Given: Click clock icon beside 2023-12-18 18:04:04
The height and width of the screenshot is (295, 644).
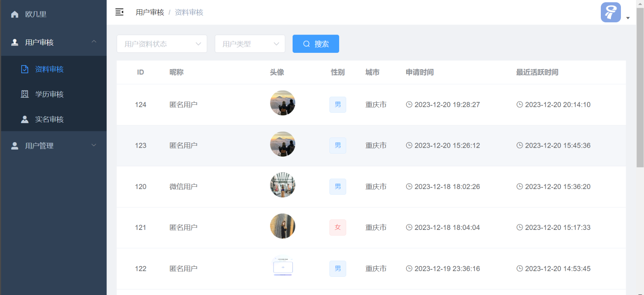Looking at the screenshot, I should 409,227.
